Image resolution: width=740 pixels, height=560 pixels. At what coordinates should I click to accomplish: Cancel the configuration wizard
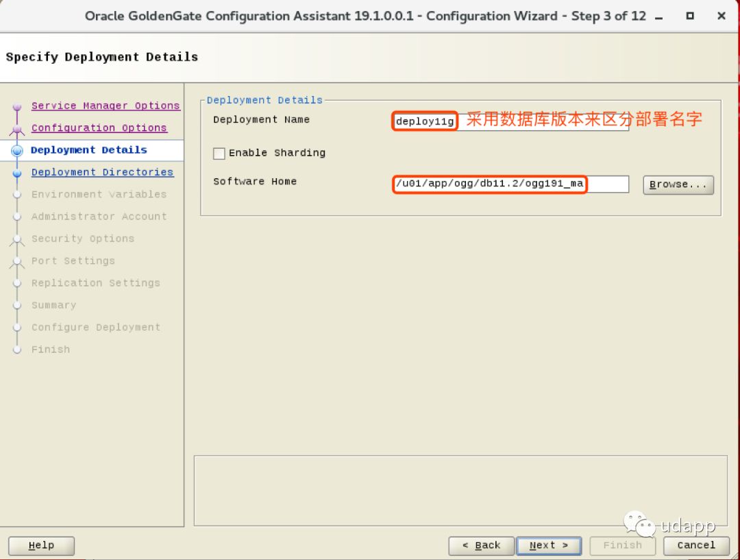[x=696, y=546]
